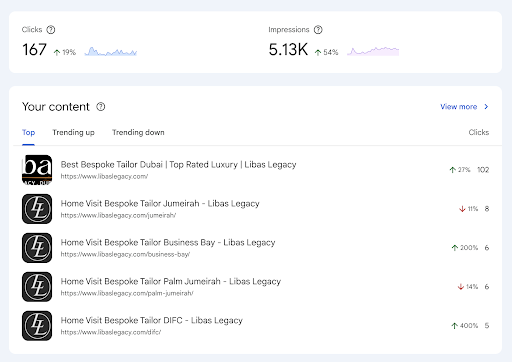Screen dimensions: 512x362
Task: Click the Business Bay page logo thumbnail
Action: [37, 248]
